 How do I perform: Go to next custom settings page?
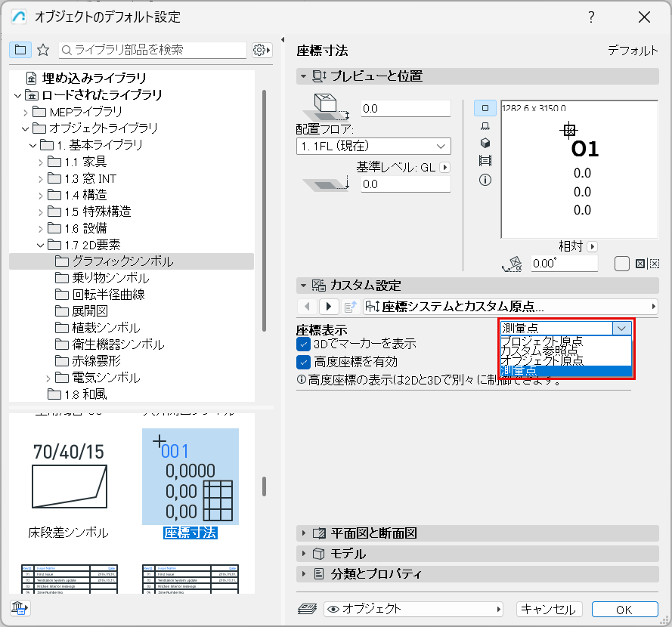[x=329, y=306]
